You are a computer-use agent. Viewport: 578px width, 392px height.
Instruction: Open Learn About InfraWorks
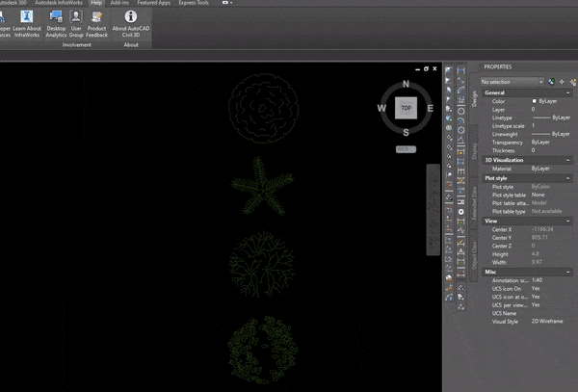[x=27, y=24]
